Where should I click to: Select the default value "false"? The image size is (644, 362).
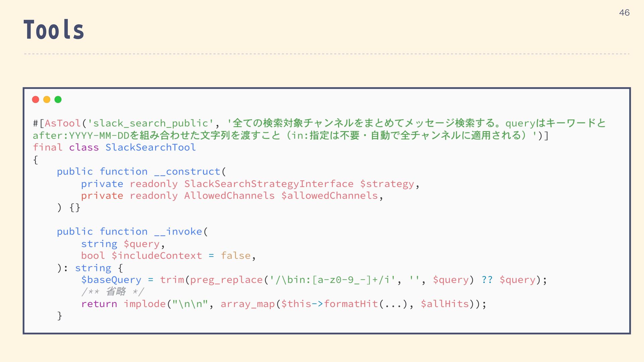click(x=235, y=256)
